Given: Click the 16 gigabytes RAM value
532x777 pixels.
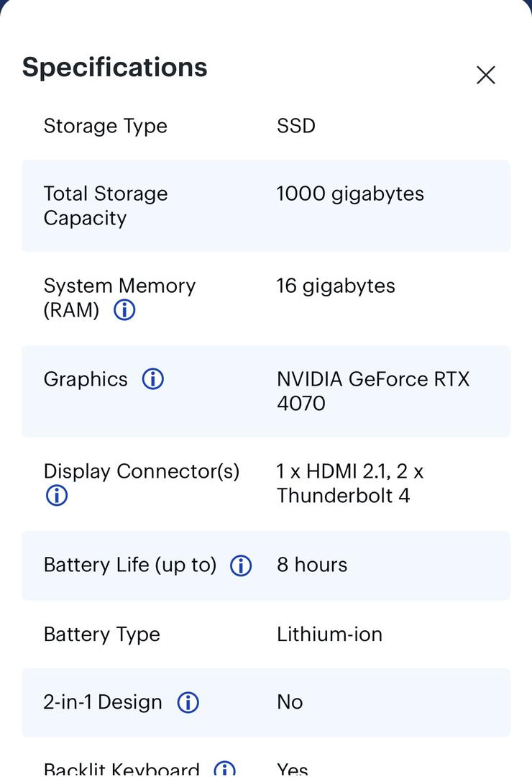Looking at the screenshot, I should point(336,286).
